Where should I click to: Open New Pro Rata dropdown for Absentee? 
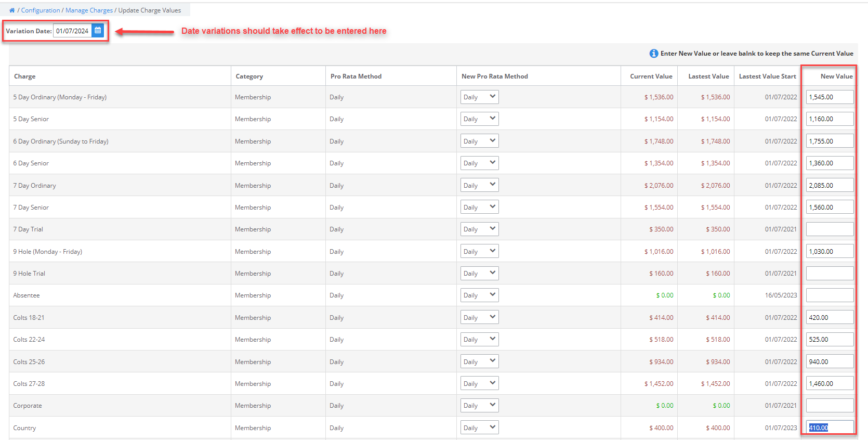(479, 295)
